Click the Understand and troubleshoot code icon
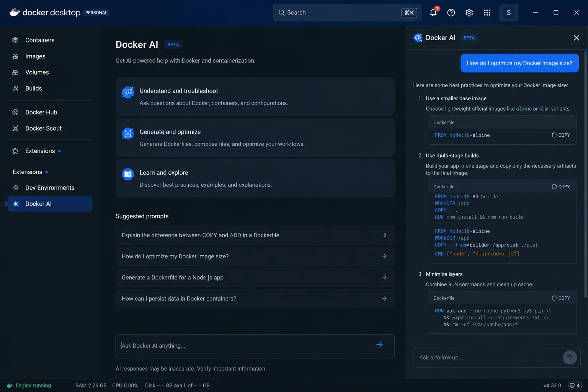The image size is (588, 392). [128, 92]
